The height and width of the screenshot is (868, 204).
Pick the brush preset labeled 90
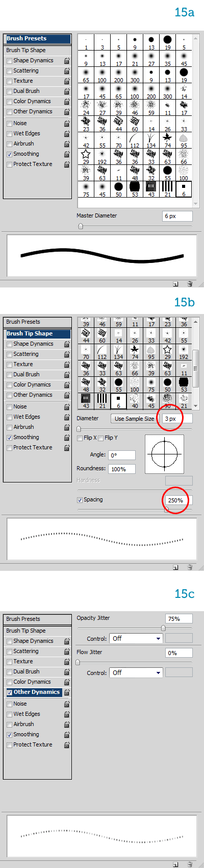click(167, 401)
